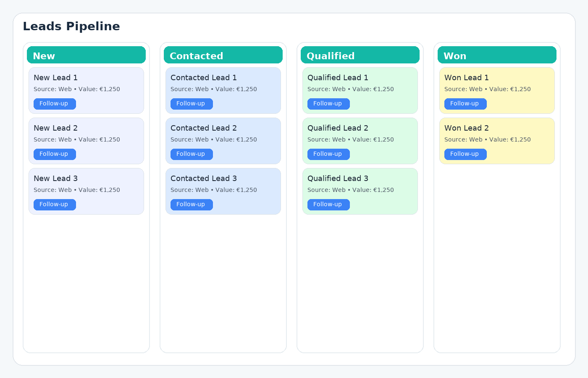This screenshot has width=588, height=378.
Task: Click Follow-up on Qualified Lead 2
Action: (x=328, y=154)
